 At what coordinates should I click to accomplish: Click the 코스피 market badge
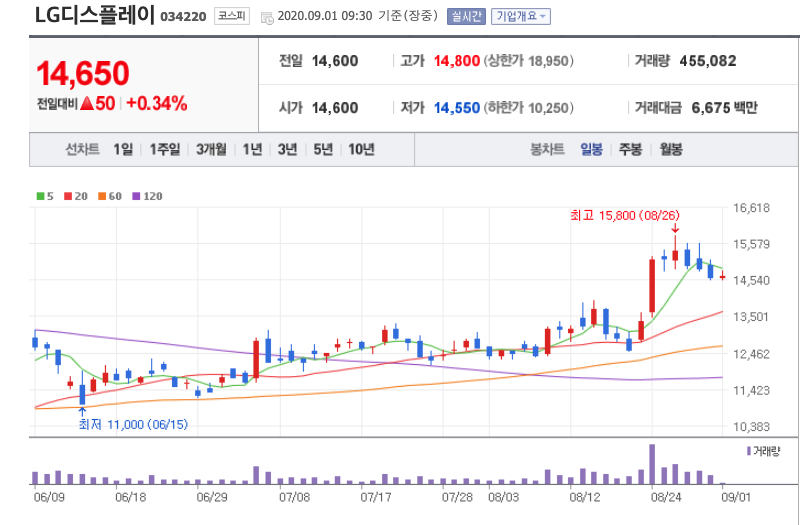[232, 16]
